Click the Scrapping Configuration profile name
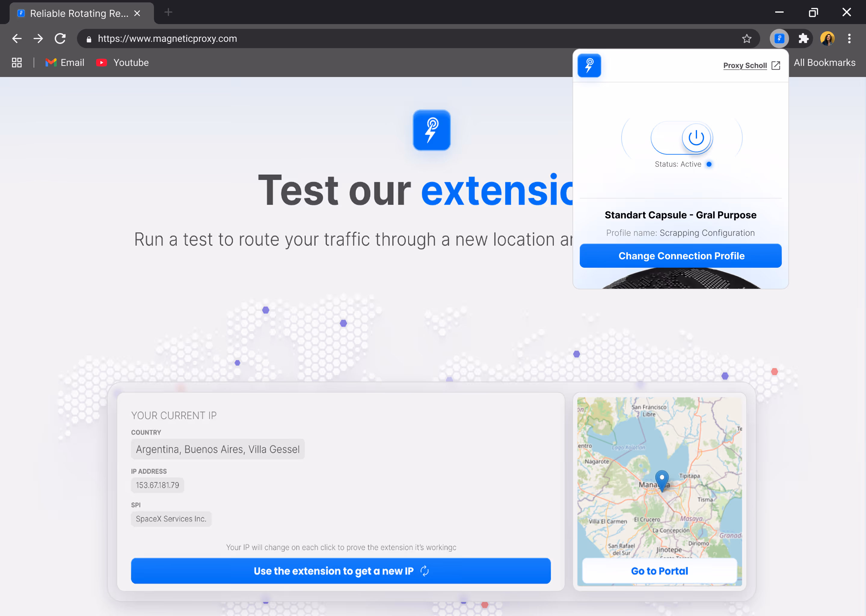This screenshot has width=866, height=616. click(x=707, y=233)
